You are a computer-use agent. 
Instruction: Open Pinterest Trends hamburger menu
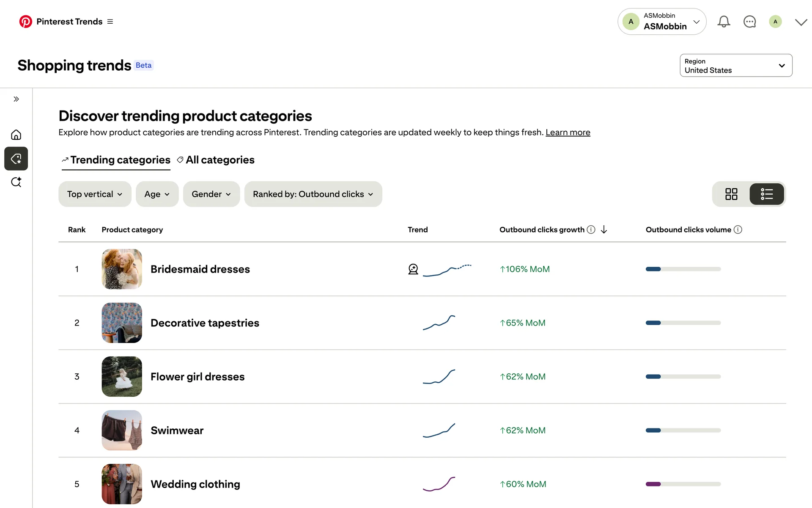tap(110, 22)
